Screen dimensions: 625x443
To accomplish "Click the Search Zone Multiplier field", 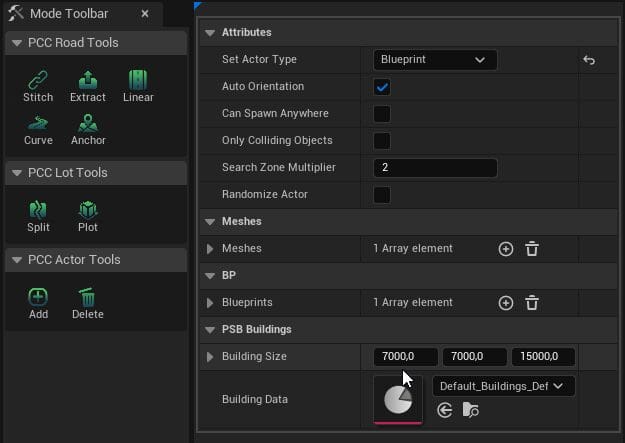I will [434, 168].
